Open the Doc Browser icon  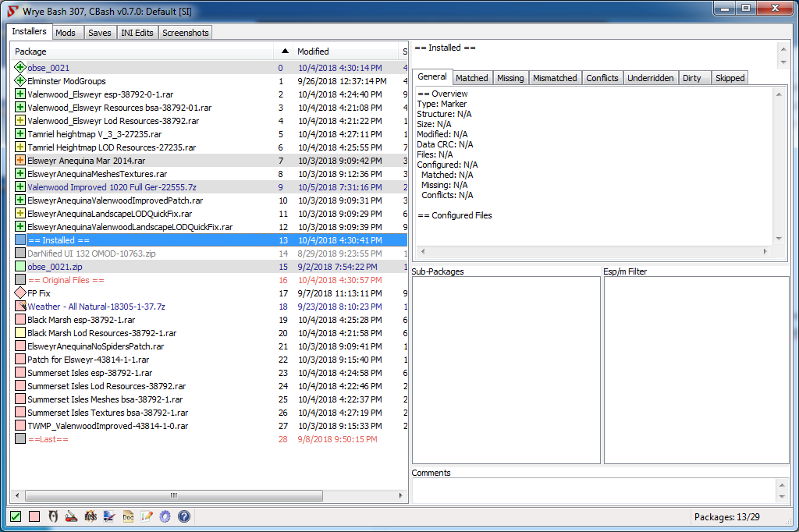pyautogui.click(x=127, y=516)
